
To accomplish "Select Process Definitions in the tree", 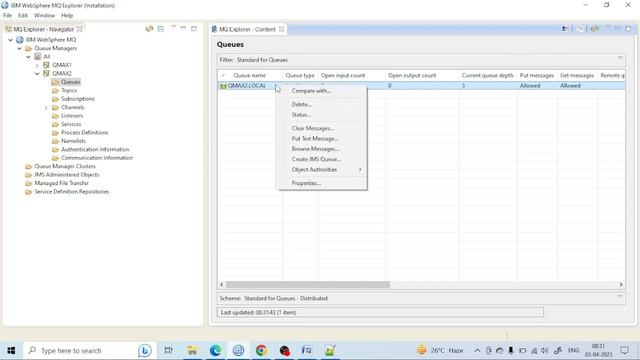I will click(x=84, y=133).
